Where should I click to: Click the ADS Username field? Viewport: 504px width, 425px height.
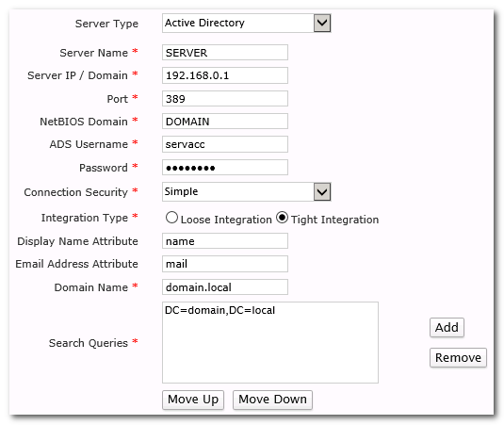coord(225,144)
